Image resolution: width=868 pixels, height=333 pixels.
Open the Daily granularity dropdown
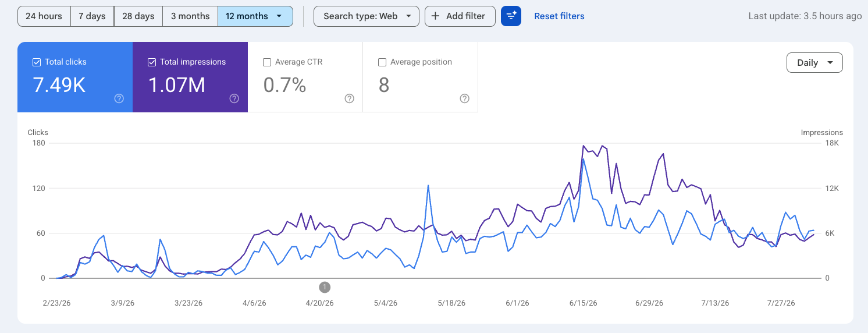tap(814, 63)
